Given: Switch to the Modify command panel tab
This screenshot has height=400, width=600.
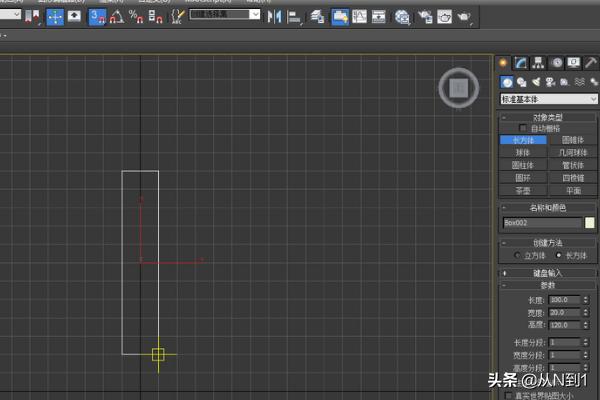Looking at the screenshot, I should pyautogui.click(x=520, y=62).
